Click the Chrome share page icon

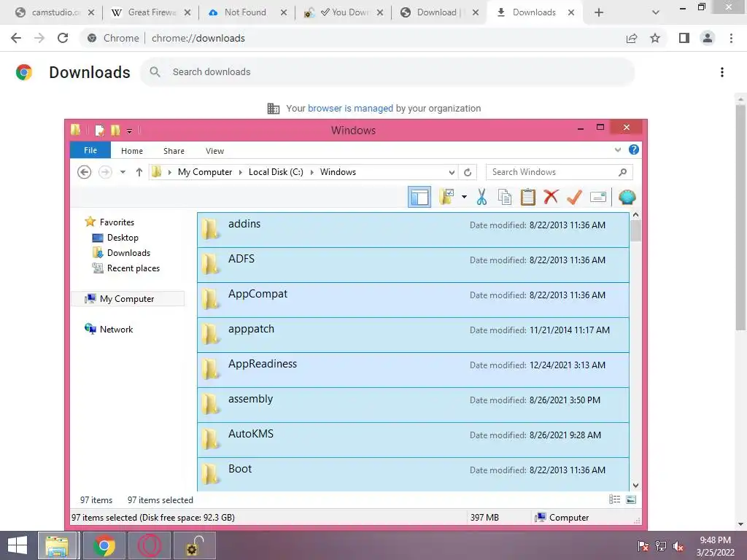[x=632, y=38]
